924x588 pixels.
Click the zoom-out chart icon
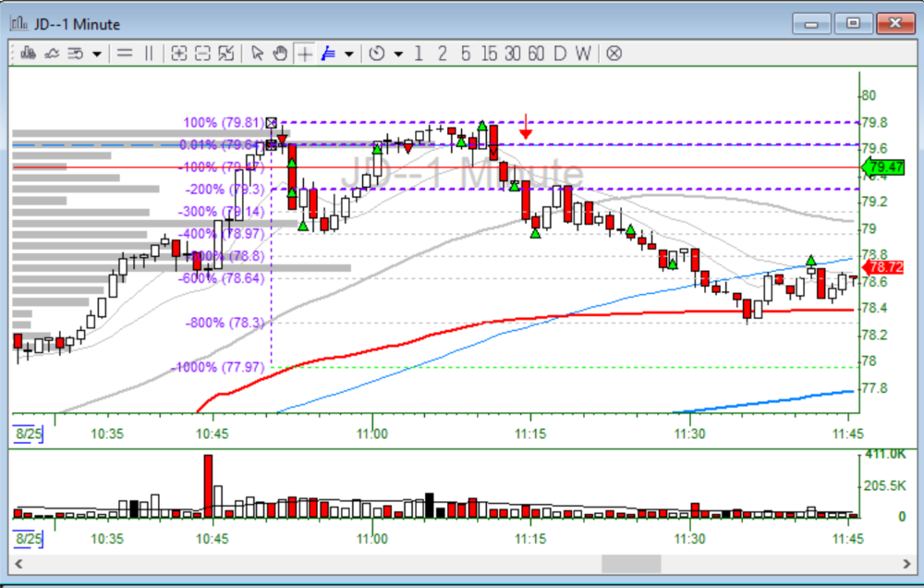point(201,54)
